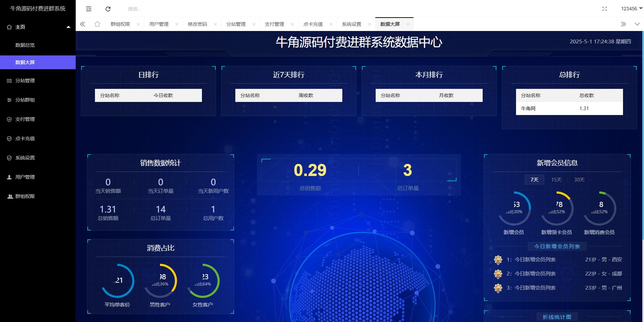644x322 pixels.
Task: Switch to the 支付管理 tab
Action: [274, 24]
